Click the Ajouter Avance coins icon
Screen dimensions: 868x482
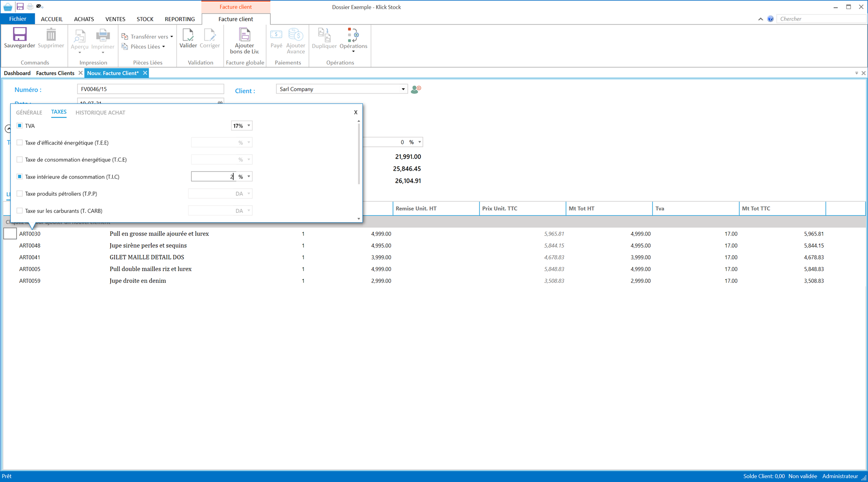click(x=295, y=35)
